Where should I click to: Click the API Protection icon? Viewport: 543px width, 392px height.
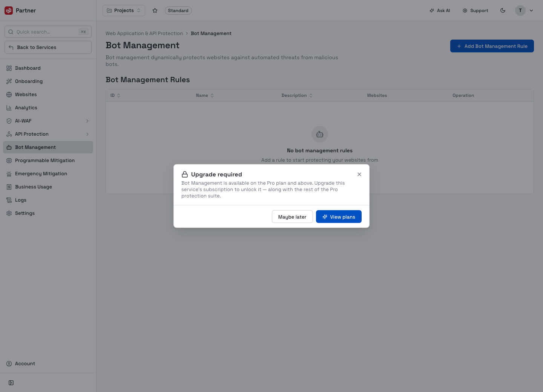[x=9, y=134]
